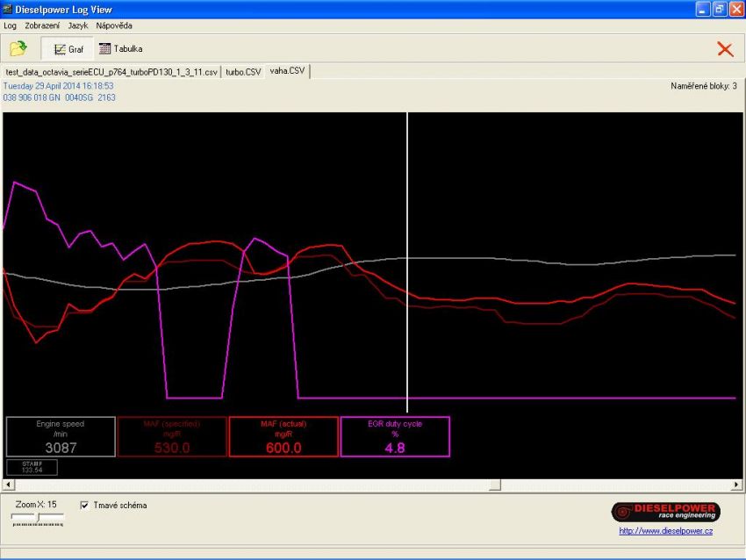
Task: Click the horizontal scrollbar thumb
Action: click(495, 485)
